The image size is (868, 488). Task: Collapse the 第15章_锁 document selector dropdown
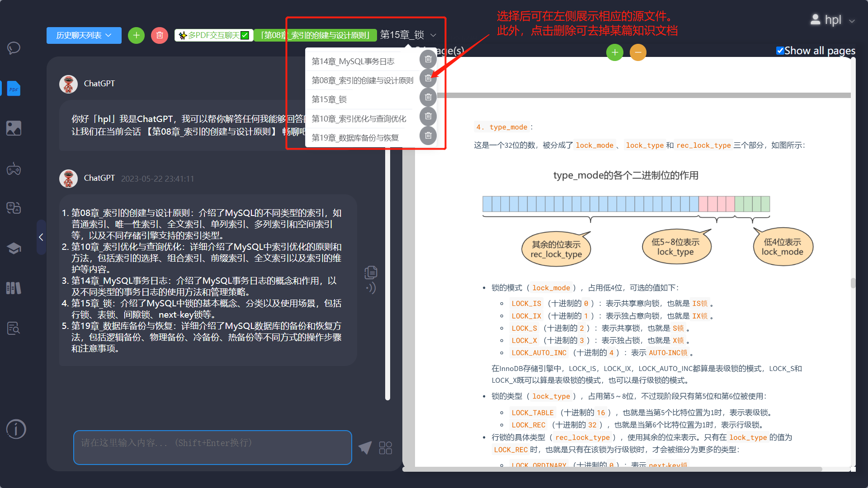433,35
